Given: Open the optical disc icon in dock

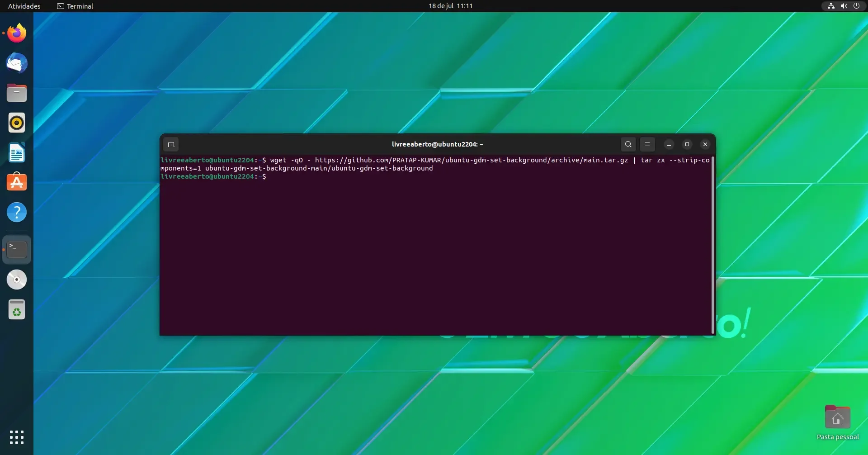Looking at the screenshot, I should click(17, 280).
